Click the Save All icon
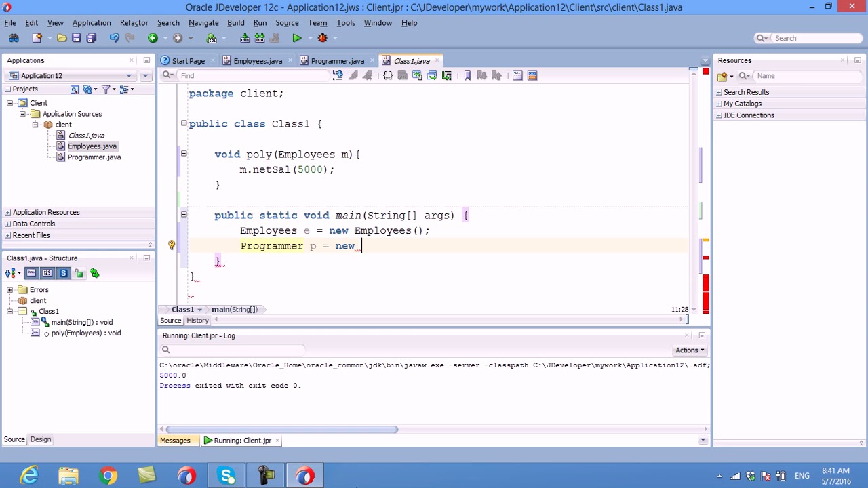The width and height of the screenshot is (868, 488). coord(91,38)
